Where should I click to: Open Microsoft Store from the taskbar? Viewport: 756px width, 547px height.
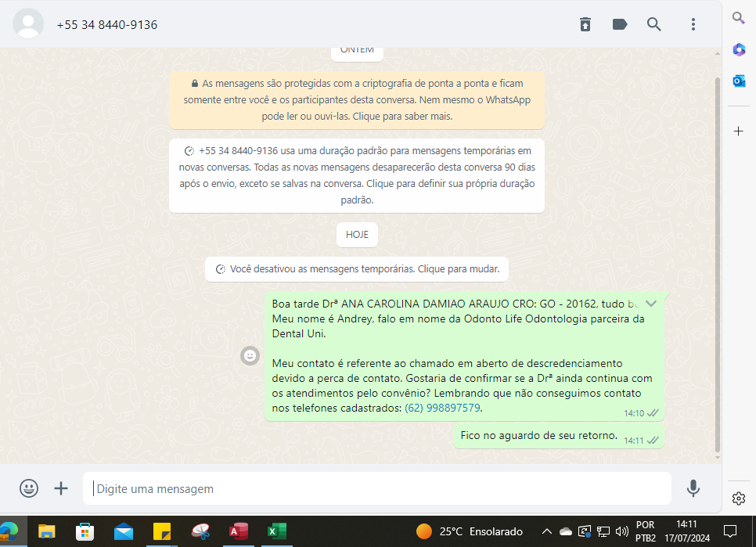tap(85, 531)
